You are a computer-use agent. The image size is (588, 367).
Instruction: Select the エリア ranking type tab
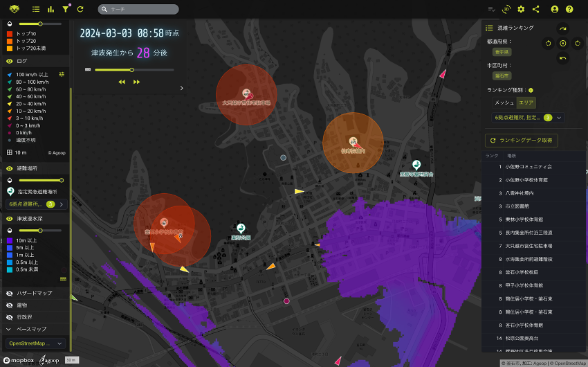coord(526,102)
